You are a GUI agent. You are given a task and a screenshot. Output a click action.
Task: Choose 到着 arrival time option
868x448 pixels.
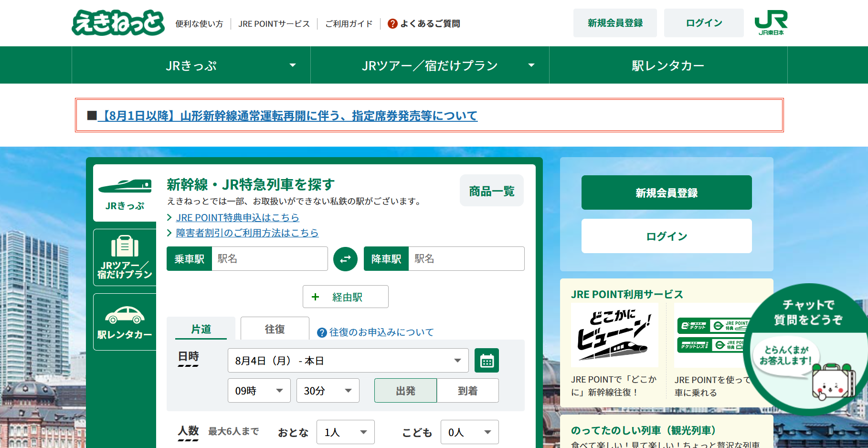467,391
